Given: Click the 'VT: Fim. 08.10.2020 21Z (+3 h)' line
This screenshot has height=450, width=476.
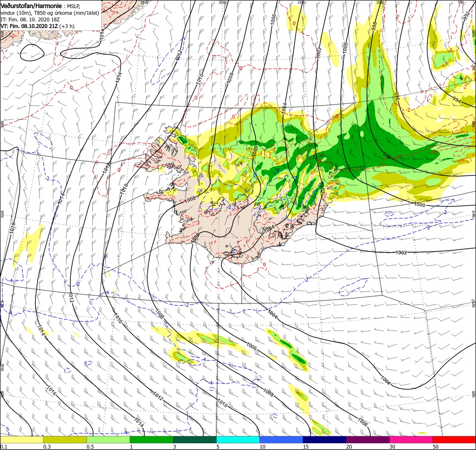Looking at the screenshot, I should [x=38, y=26].
